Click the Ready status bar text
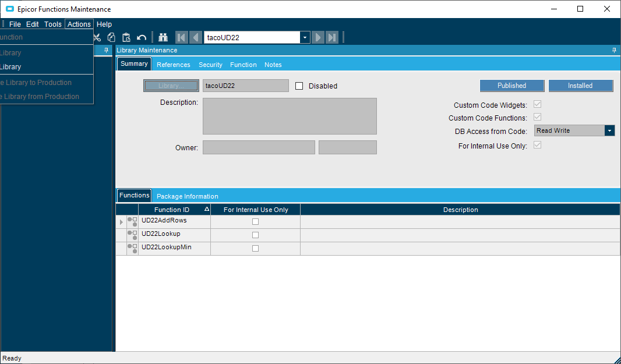Viewport: 621px width, 364px height. tap(12, 358)
